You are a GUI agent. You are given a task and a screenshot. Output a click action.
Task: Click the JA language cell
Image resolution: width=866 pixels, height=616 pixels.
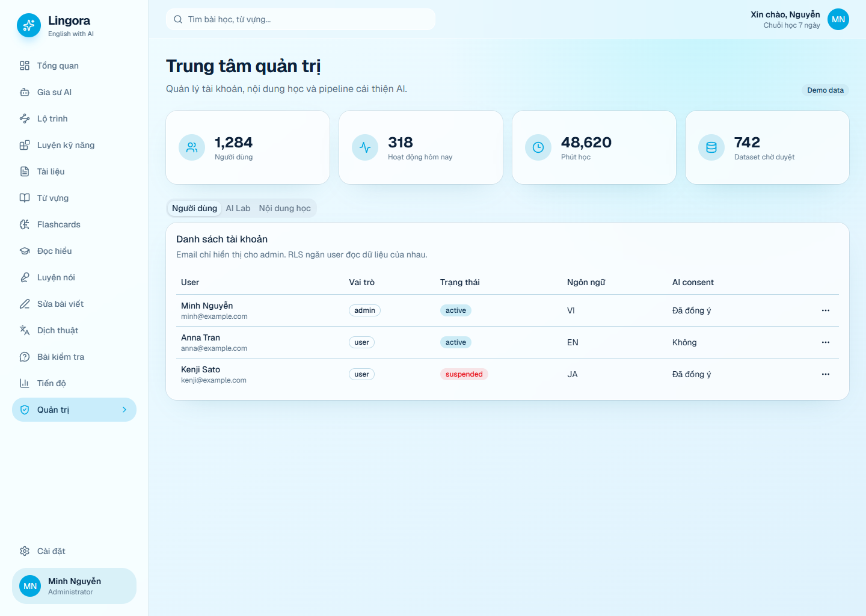point(573,374)
